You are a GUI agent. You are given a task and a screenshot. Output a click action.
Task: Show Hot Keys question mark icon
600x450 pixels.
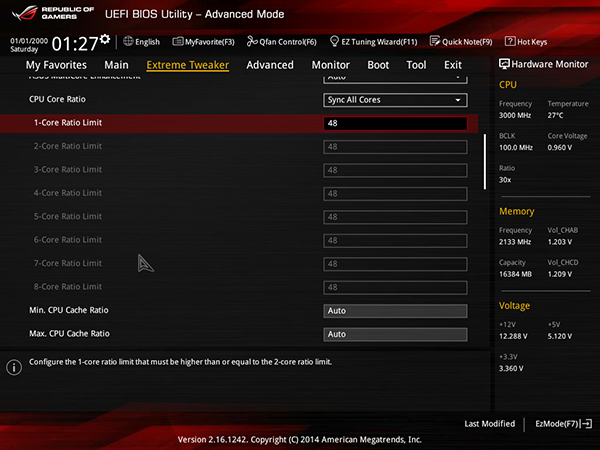coord(510,41)
